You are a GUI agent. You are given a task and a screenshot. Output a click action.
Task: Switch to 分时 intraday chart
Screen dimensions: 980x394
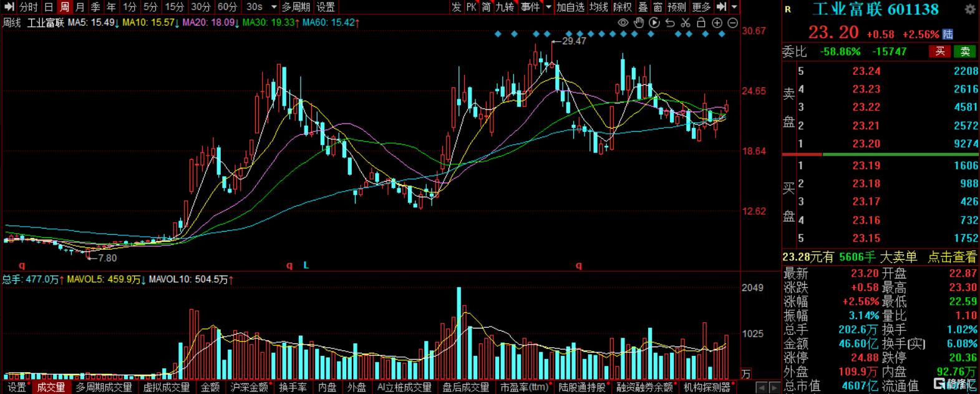[x=28, y=7]
